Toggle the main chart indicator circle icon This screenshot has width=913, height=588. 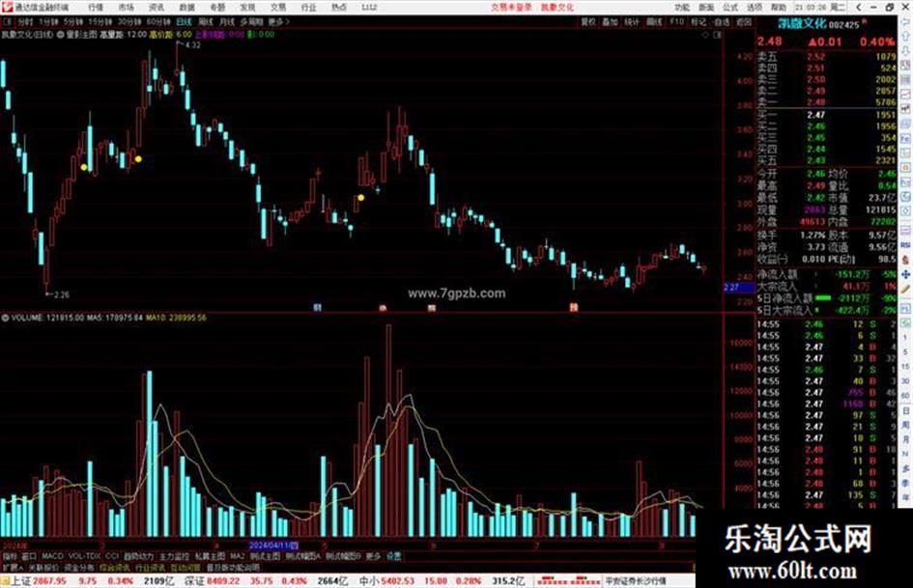(x=61, y=35)
